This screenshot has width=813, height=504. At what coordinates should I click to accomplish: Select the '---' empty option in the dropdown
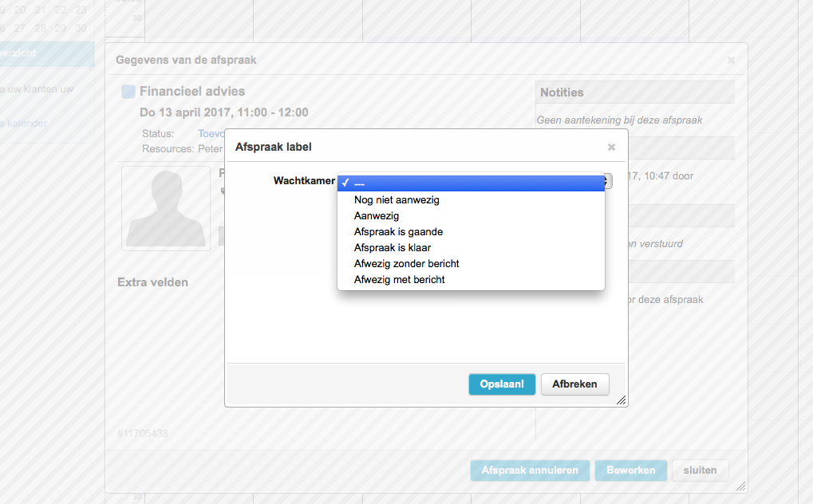click(x=471, y=183)
